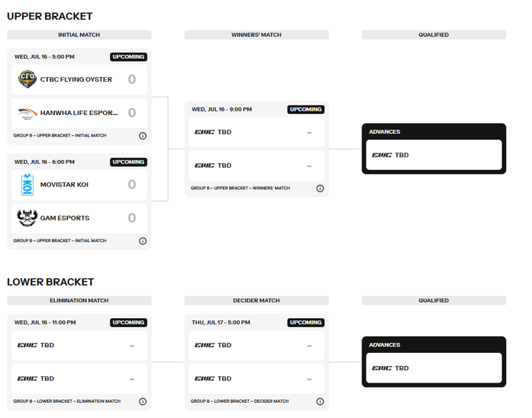Viewport: 532px width, 418px height.
Task: Select the Decider Match column header
Action: point(256,301)
